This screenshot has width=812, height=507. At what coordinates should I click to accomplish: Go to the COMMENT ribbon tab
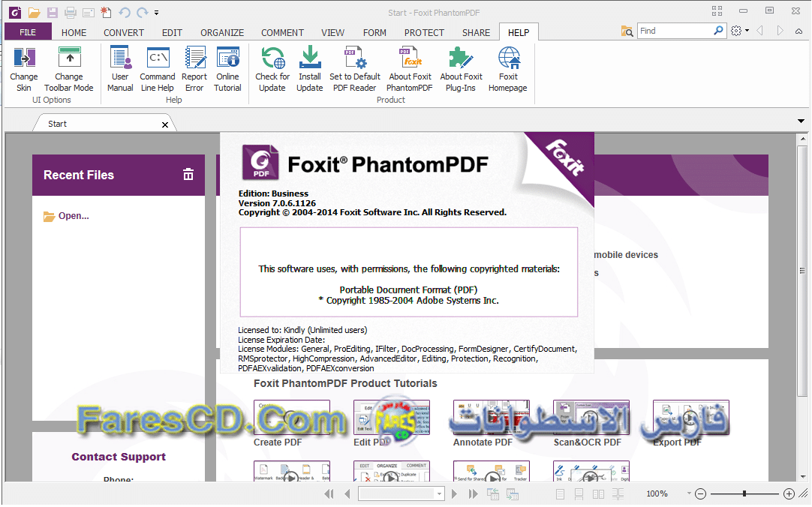[x=282, y=32]
